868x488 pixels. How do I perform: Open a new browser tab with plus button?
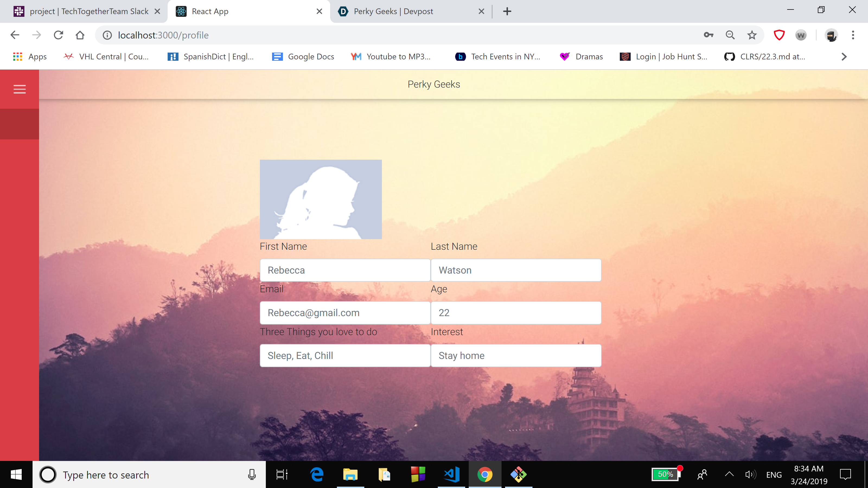[507, 11]
